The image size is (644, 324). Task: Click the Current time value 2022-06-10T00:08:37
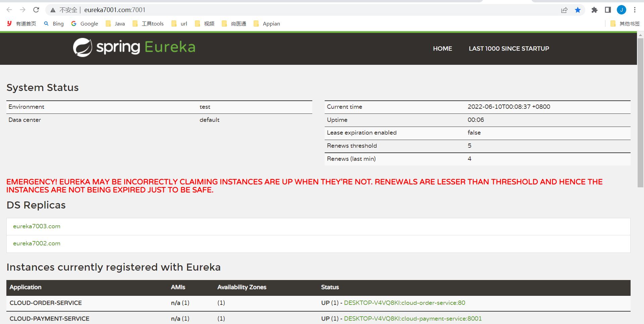coord(509,107)
